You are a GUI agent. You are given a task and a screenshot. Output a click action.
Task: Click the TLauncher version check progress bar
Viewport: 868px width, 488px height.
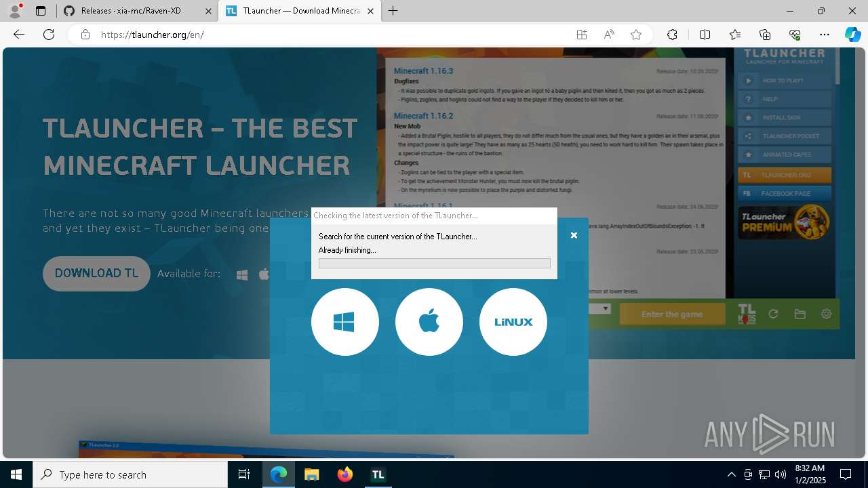(434, 263)
